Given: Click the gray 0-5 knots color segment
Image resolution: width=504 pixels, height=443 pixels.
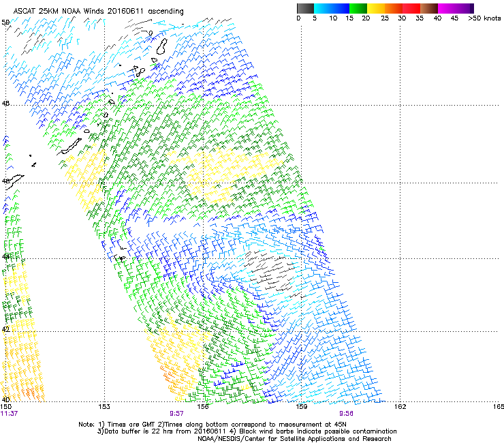Looking at the screenshot, I should [x=305, y=8].
